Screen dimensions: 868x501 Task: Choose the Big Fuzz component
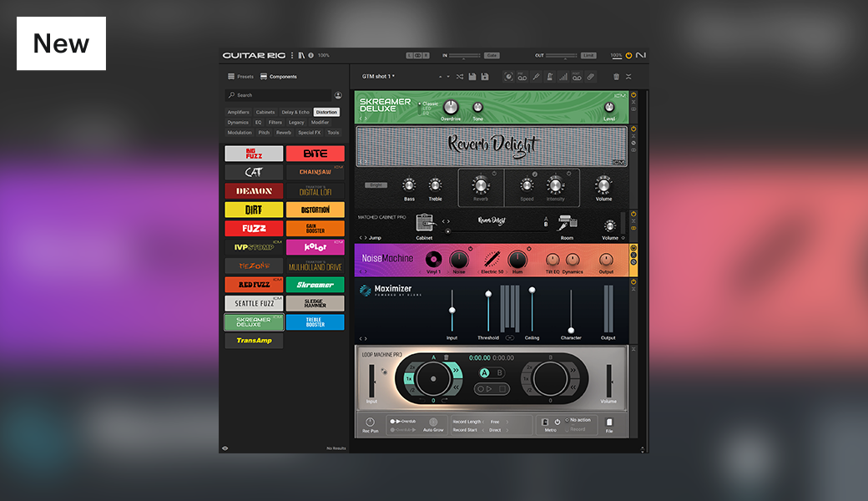(x=254, y=154)
